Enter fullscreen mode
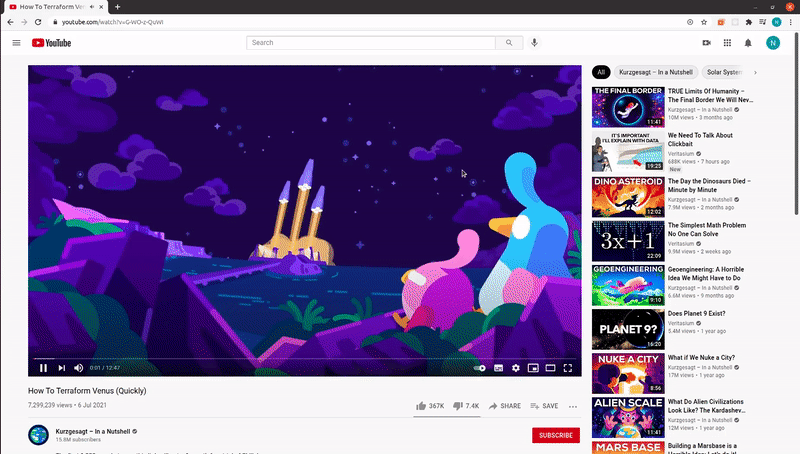 pos(568,368)
